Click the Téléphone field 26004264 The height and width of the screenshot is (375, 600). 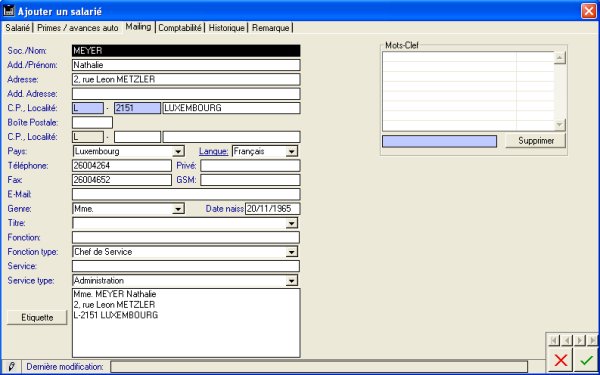[122, 166]
